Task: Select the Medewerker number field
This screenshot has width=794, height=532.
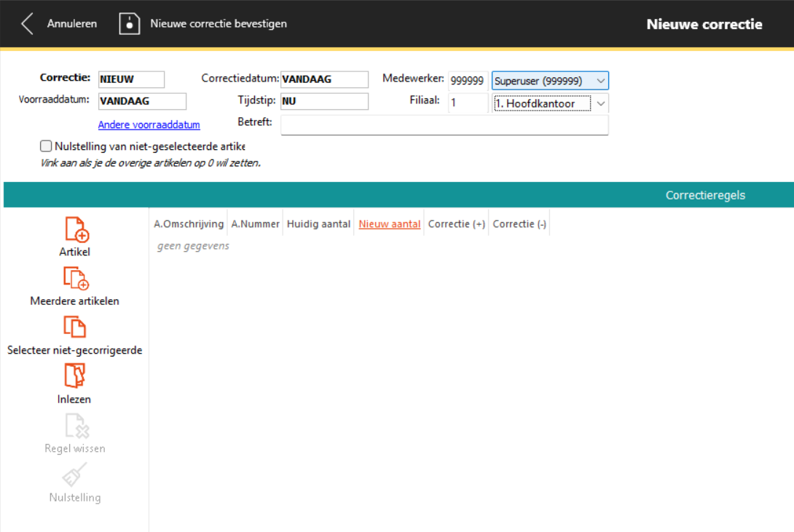Action: tap(467, 80)
